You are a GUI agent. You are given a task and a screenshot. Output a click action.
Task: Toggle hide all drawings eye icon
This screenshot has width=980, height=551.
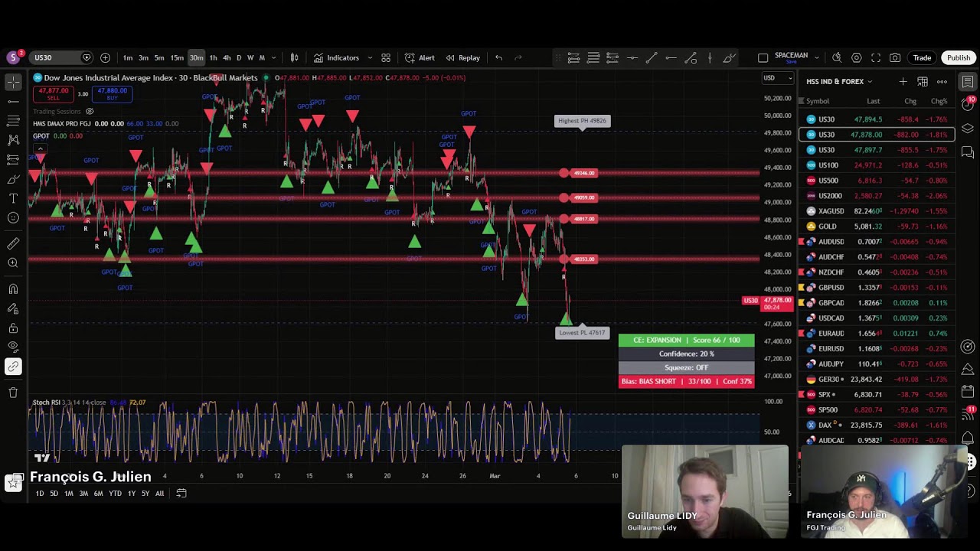pyautogui.click(x=13, y=347)
